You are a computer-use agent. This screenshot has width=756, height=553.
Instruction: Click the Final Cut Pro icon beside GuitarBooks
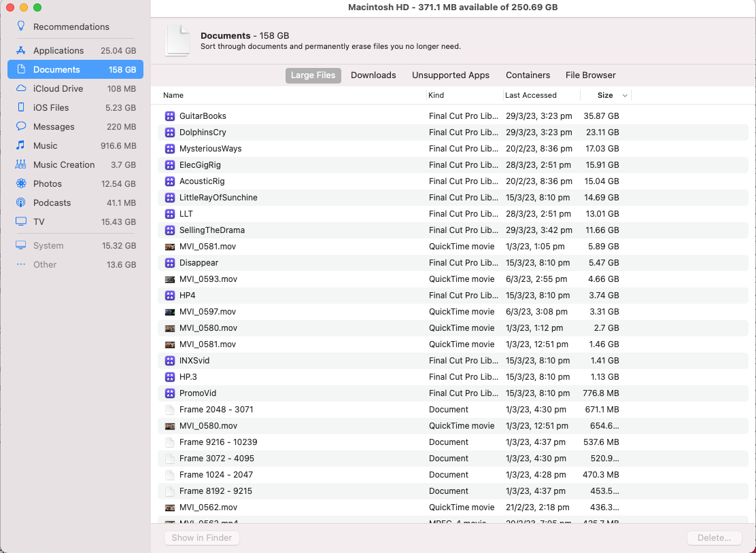point(169,115)
